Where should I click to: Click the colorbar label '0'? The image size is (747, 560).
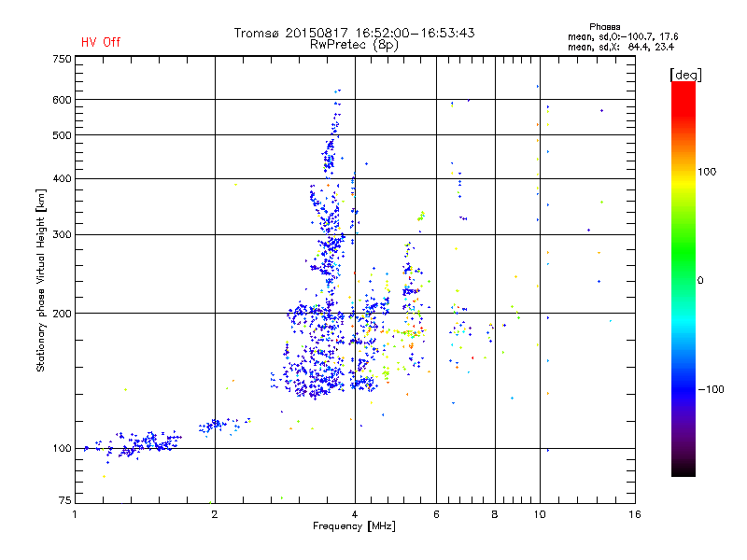[700, 281]
